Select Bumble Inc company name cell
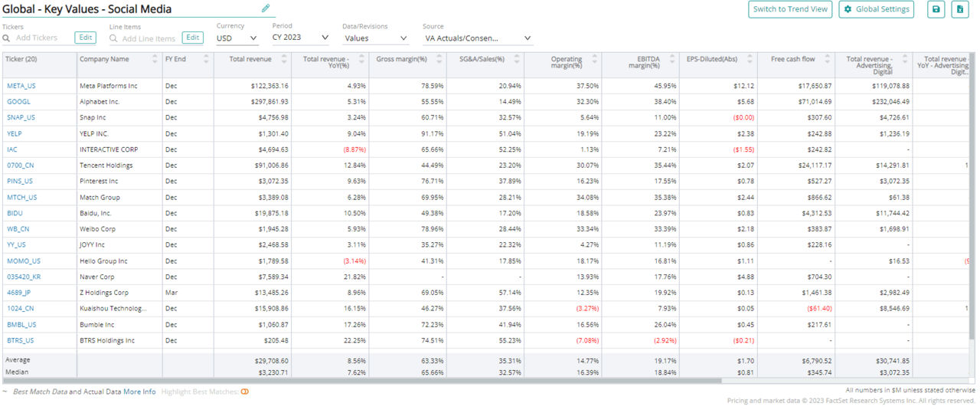The height and width of the screenshot is (410, 980). pyautogui.click(x=119, y=324)
